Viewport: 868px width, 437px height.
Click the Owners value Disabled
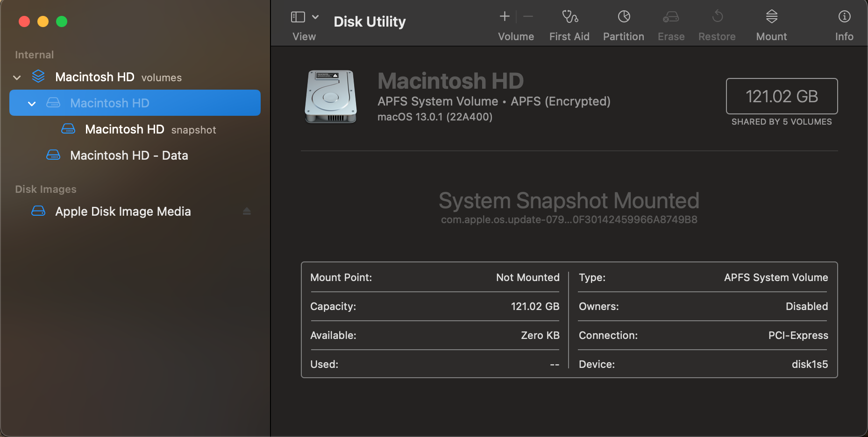point(807,306)
